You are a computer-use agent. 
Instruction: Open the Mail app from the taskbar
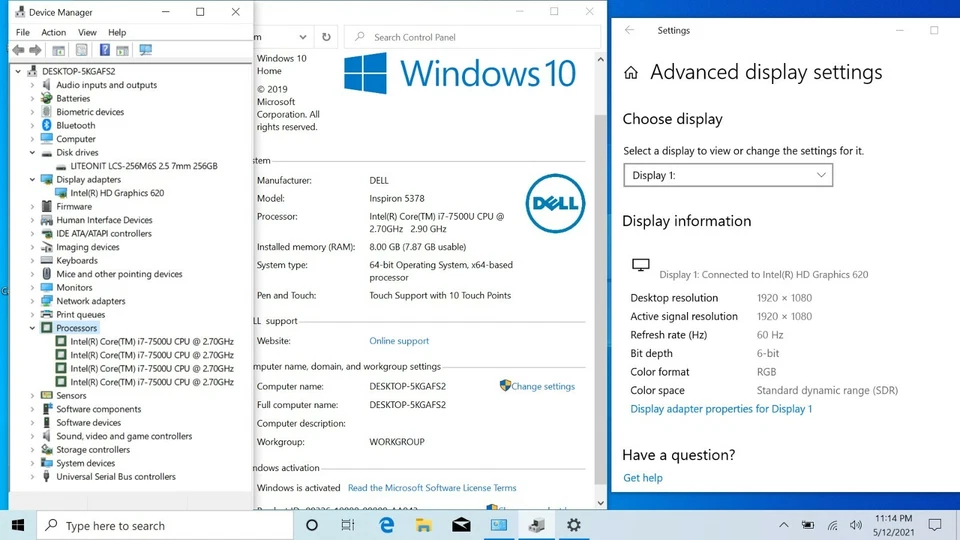pyautogui.click(x=461, y=525)
